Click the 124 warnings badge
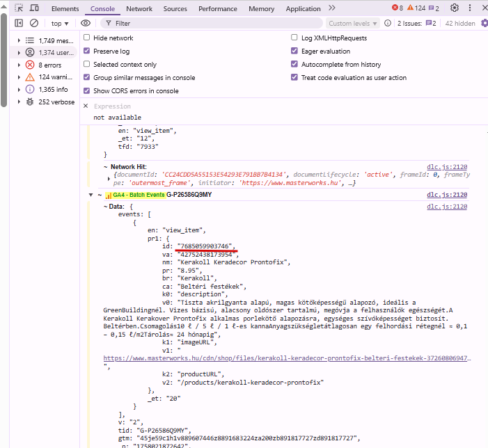Image resolution: width=488 pixels, height=448 pixels. point(416,8)
